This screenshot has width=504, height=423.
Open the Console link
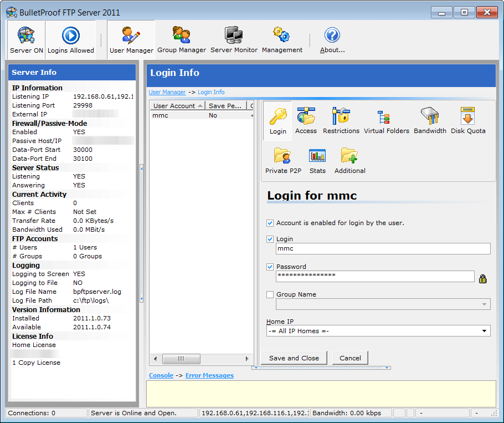coord(161,375)
